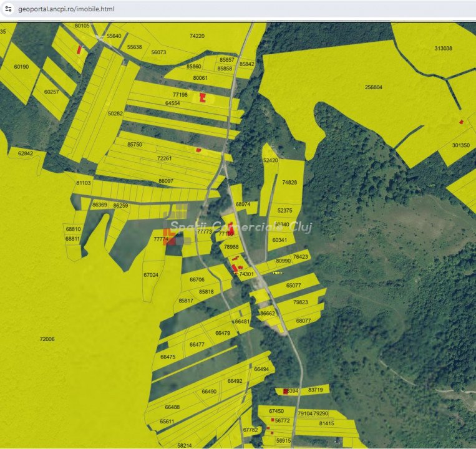The image size is (476, 449).
Task: Click the red building in parcel 77198
Action: pyautogui.click(x=202, y=97)
